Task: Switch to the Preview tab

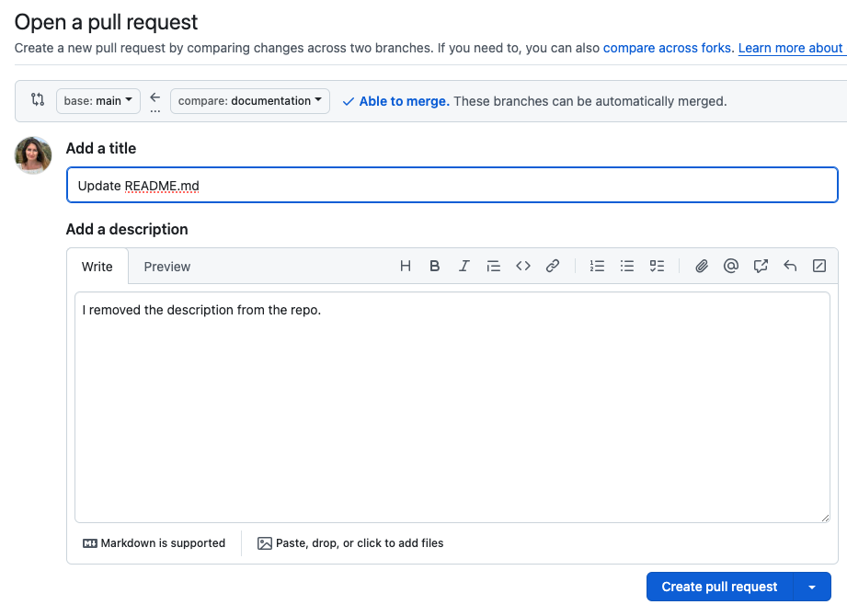Action: tap(167, 267)
